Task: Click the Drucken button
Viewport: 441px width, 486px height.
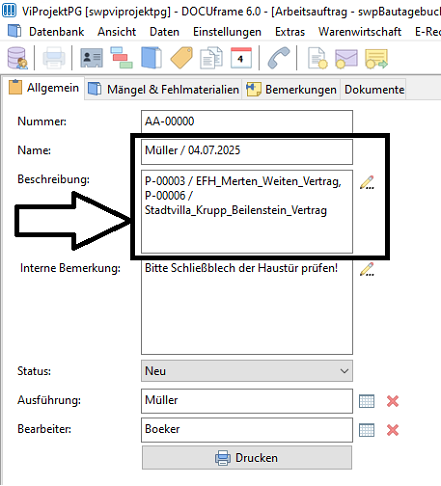Action: pos(247,458)
